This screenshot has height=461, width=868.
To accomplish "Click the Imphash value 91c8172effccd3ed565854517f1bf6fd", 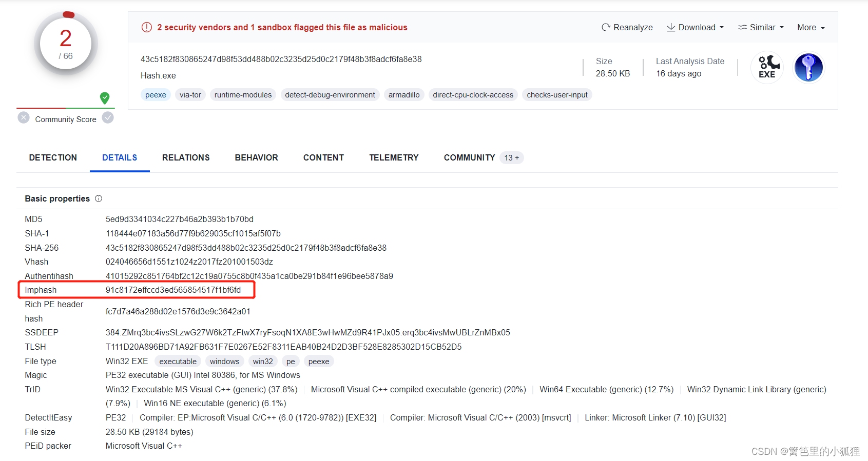I will pyautogui.click(x=173, y=290).
